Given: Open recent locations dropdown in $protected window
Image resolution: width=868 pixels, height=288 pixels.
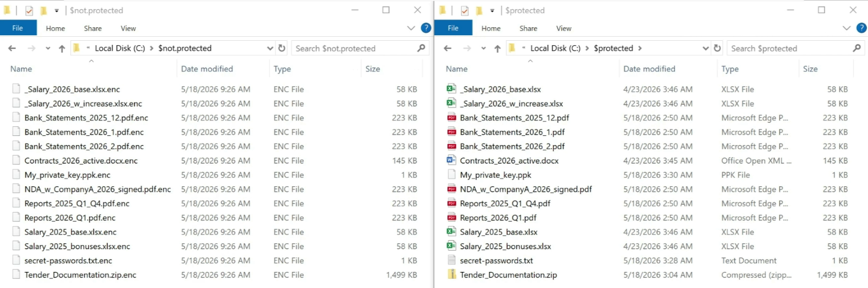Looking at the screenshot, I should [483, 48].
